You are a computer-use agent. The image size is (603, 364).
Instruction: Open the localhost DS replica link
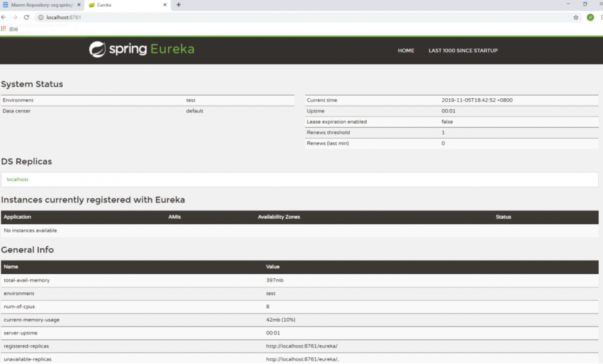tap(17, 180)
